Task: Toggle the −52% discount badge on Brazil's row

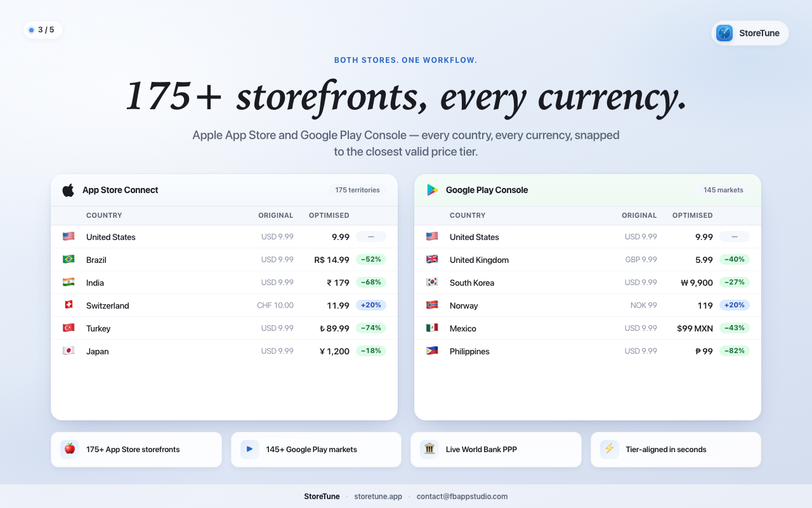Action: coord(371,259)
